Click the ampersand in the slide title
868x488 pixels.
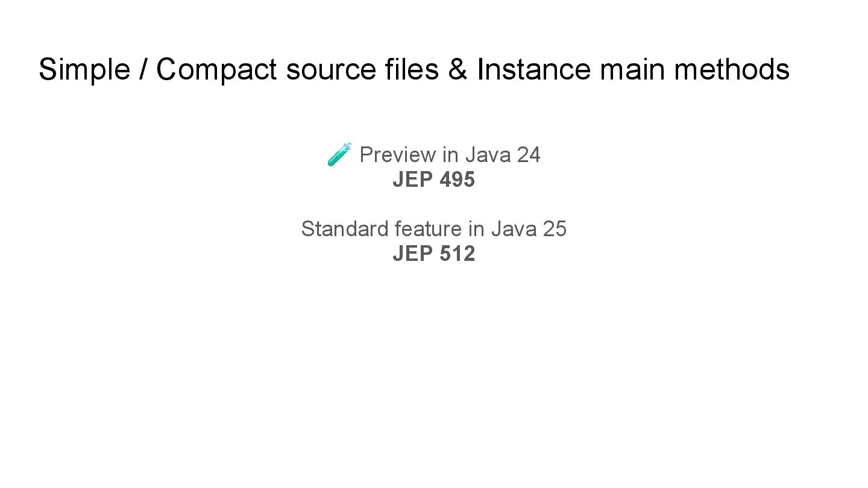tap(458, 69)
